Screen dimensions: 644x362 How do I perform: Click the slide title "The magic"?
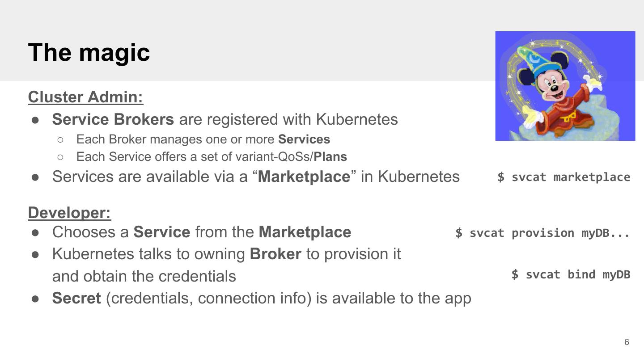click(89, 52)
